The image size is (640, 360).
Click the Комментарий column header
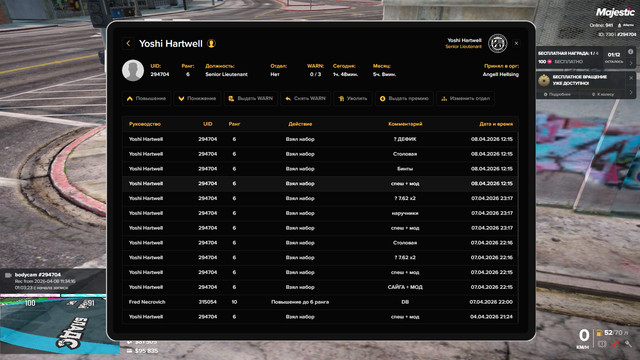coord(405,124)
